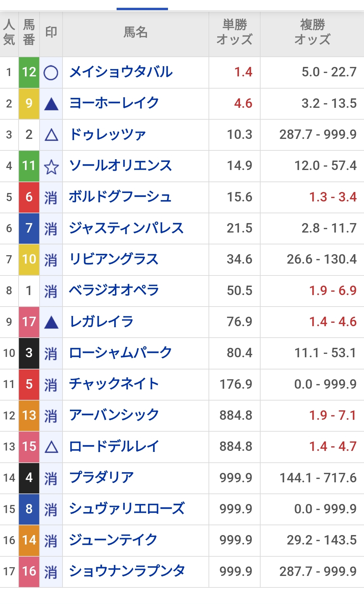Click the 999.9 win odds for ジューンテイク
This screenshot has width=364, height=604.
(236, 540)
